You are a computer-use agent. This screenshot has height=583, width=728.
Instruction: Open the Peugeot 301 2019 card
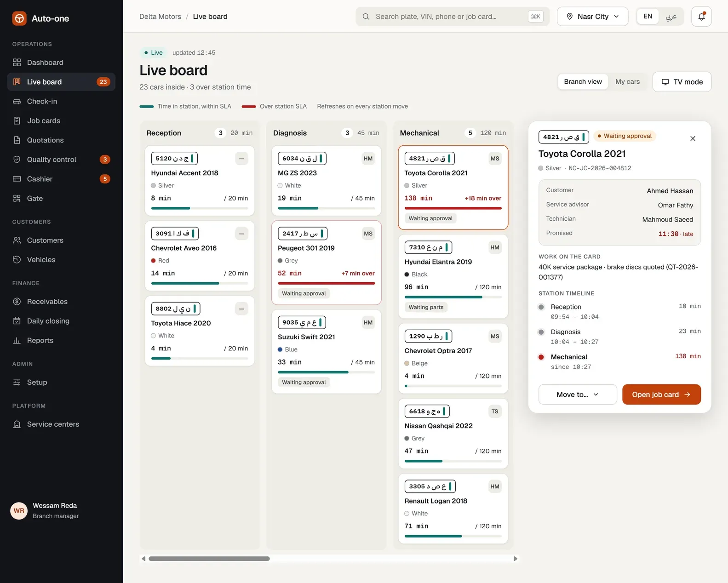click(x=327, y=263)
